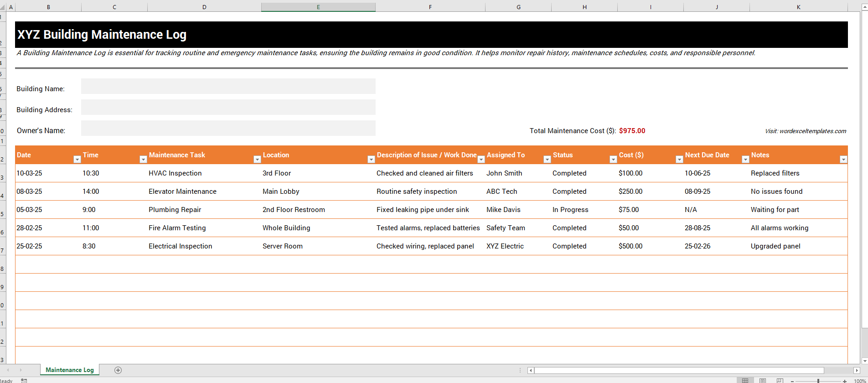
Task: Click the previous sheet navigation arrow
Action: coord(8,370)
